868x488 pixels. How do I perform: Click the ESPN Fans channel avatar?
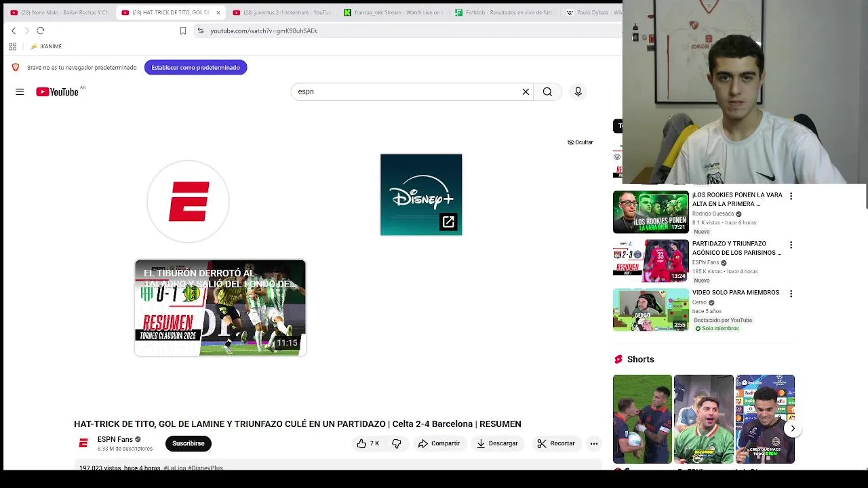tap(83, 443)
